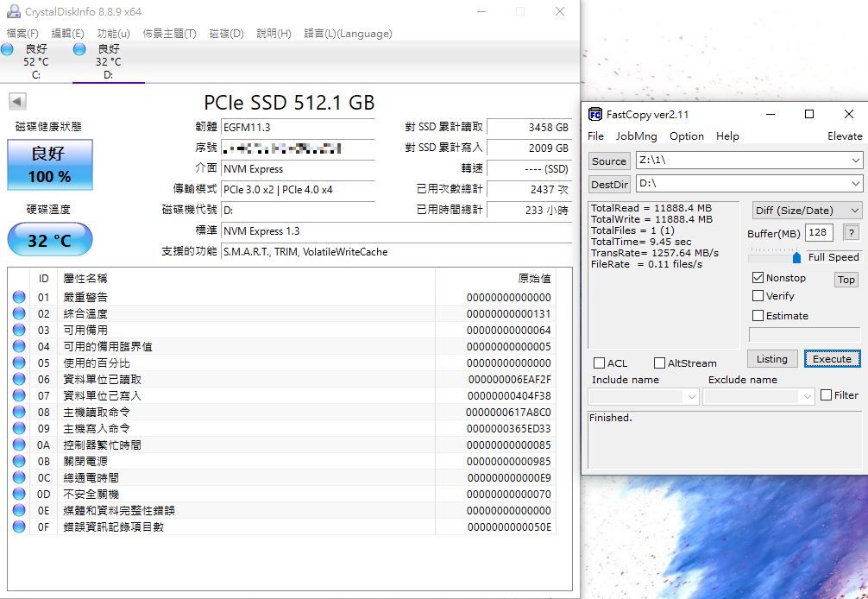
Task: Open the 佈景主題(T) menu
Action: pyautogui.click(x=169, y=33)
